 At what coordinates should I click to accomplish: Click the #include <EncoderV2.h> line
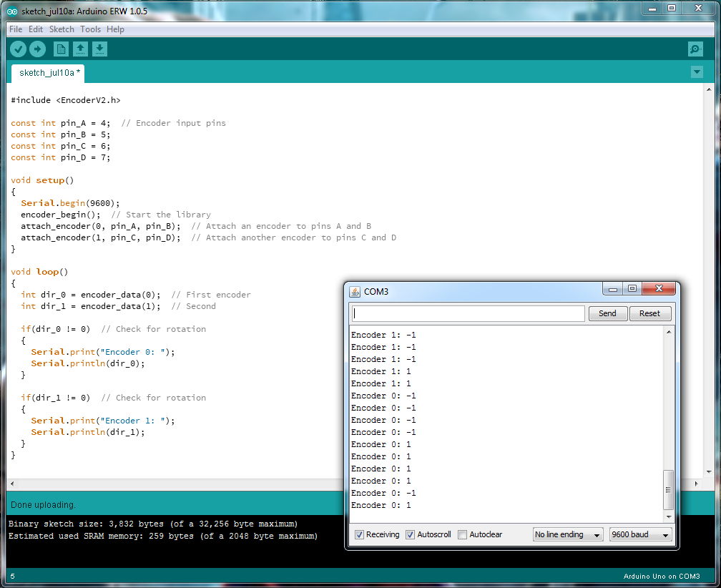pos(66,100)
